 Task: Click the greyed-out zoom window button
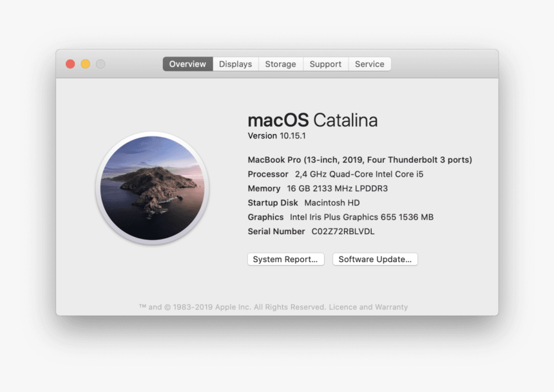pos(100,64)
